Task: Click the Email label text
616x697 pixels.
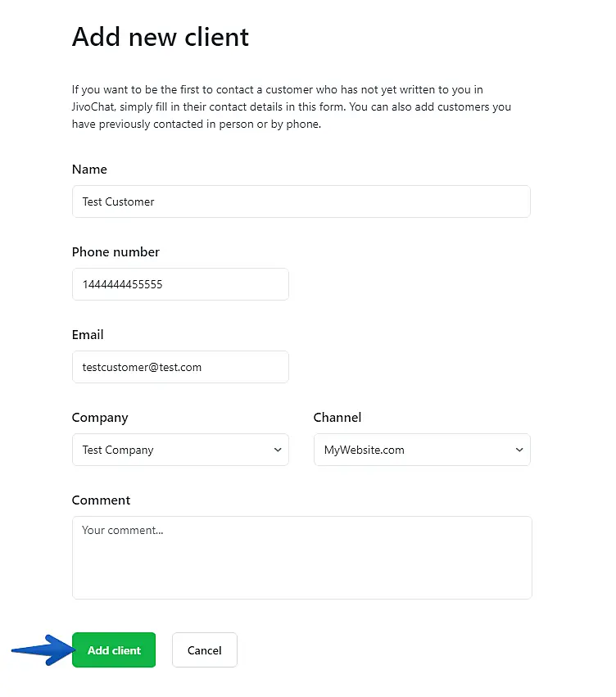Action: coord(88,335)
